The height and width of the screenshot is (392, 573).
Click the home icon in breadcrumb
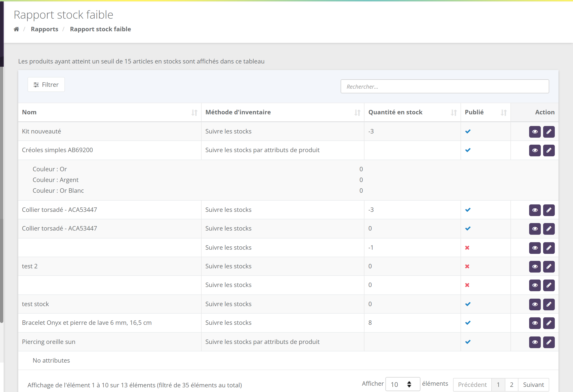click(16, 29)
